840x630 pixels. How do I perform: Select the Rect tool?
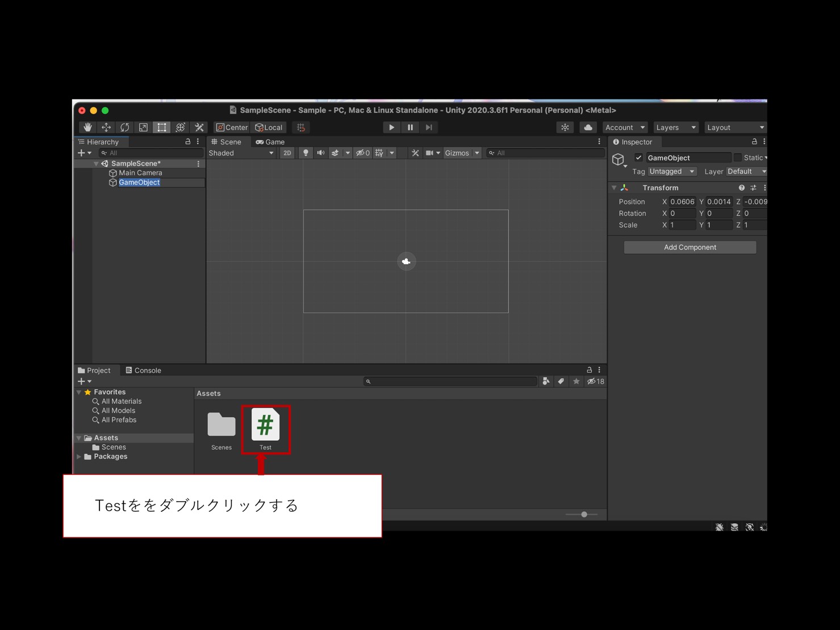point(162,127)
